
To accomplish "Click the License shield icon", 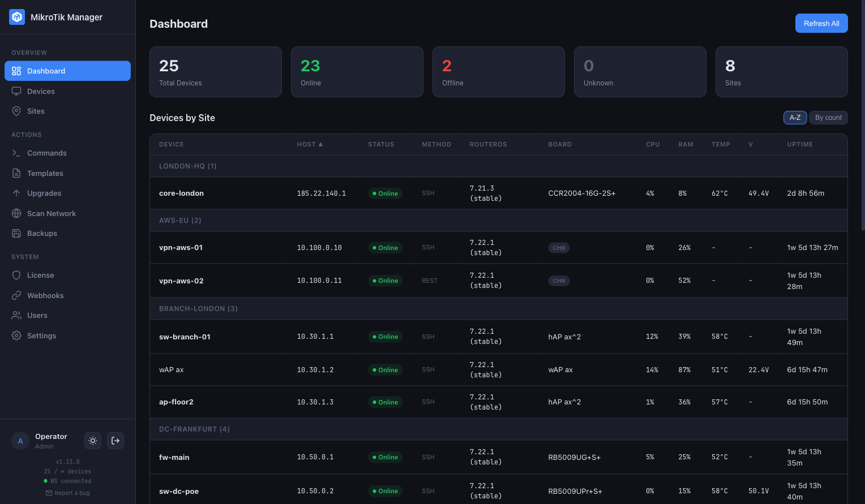I will 16,275.
